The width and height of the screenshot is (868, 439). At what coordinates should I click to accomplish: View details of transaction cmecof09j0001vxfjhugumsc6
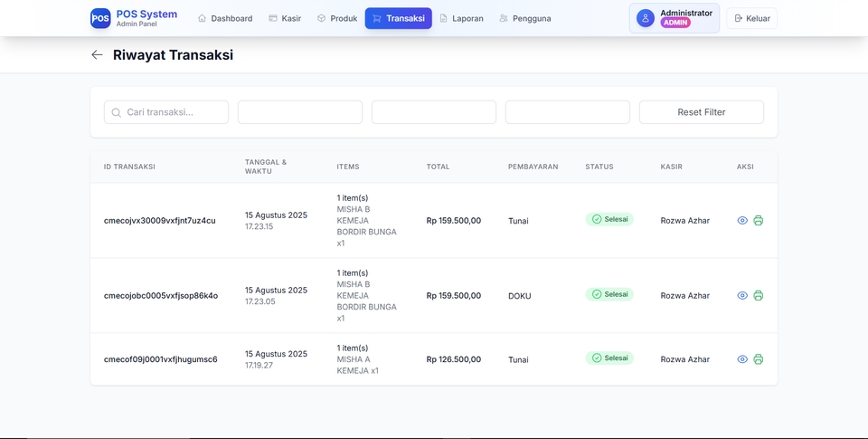742,359
